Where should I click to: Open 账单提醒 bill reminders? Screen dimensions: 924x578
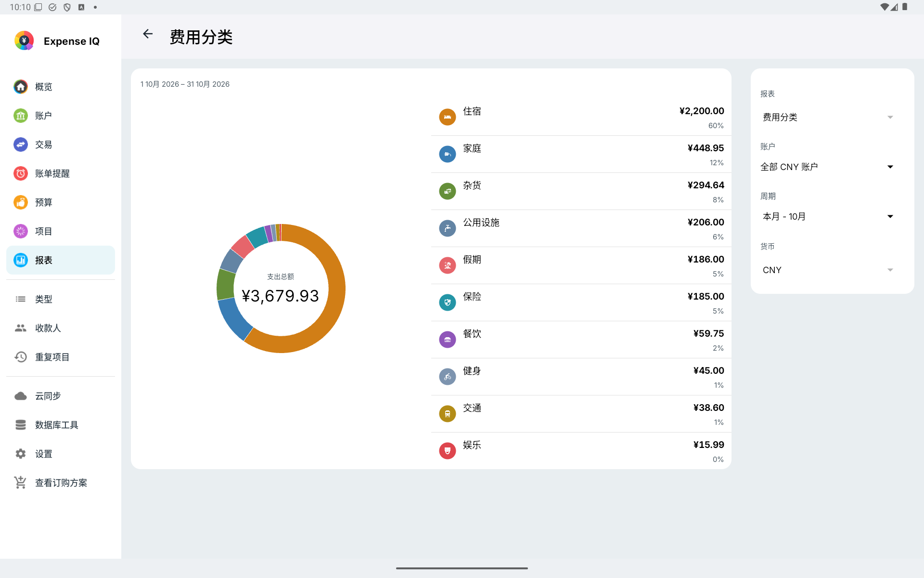61,173
